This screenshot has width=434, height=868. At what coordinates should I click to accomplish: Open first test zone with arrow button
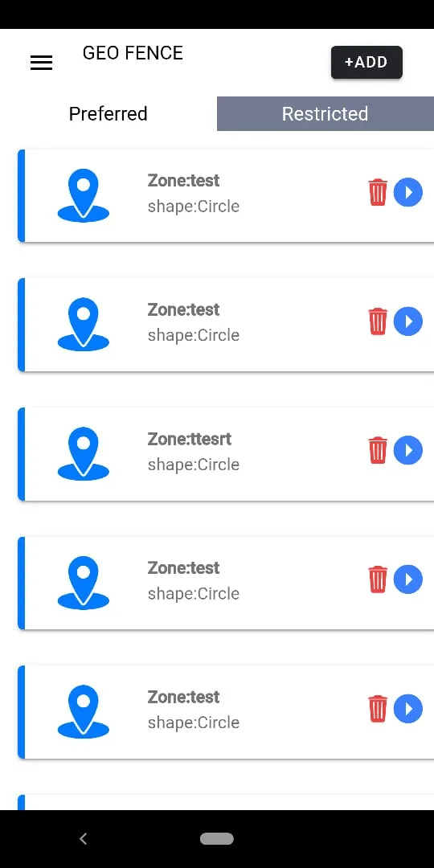(x=408, y=192)
